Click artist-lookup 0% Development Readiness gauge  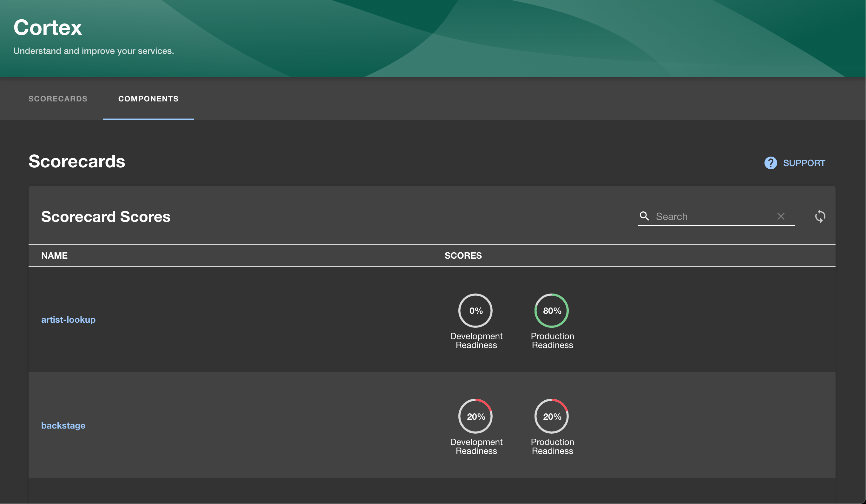[x=476, y=310]
